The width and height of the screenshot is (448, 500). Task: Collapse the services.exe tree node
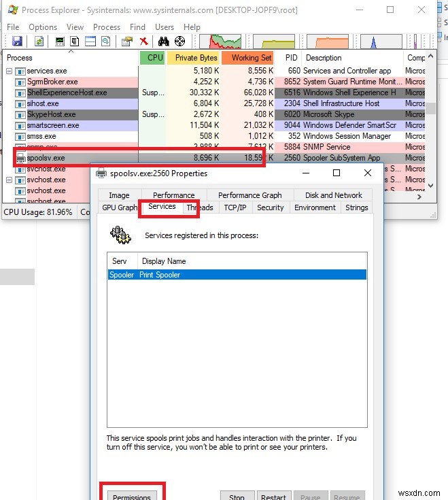[10, 71]
